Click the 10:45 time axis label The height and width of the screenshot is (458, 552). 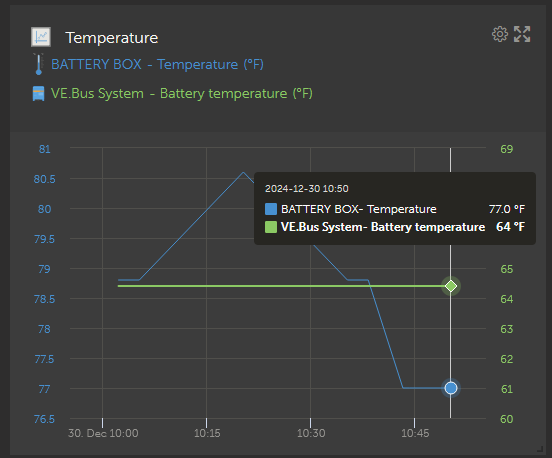[415, 433]
